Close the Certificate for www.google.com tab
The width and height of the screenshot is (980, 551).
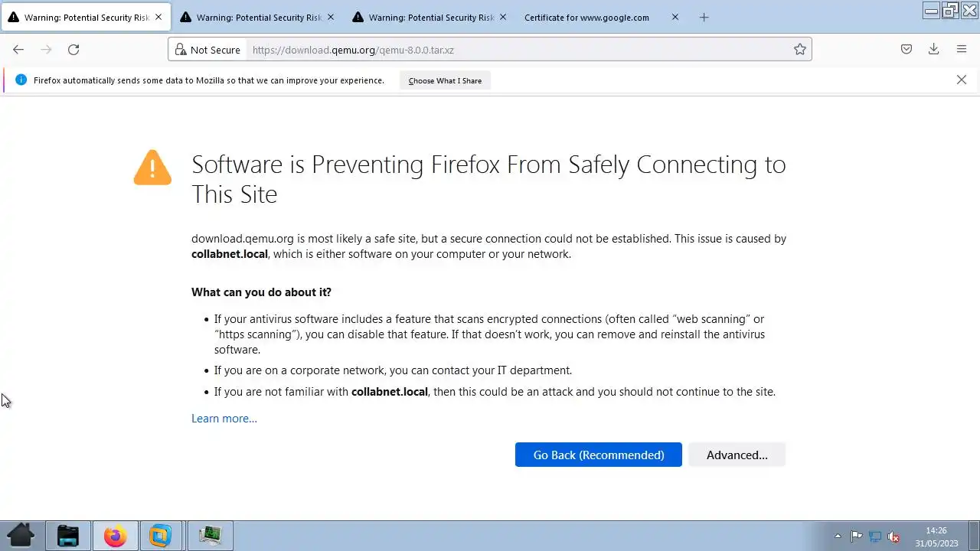coord(675,18)
